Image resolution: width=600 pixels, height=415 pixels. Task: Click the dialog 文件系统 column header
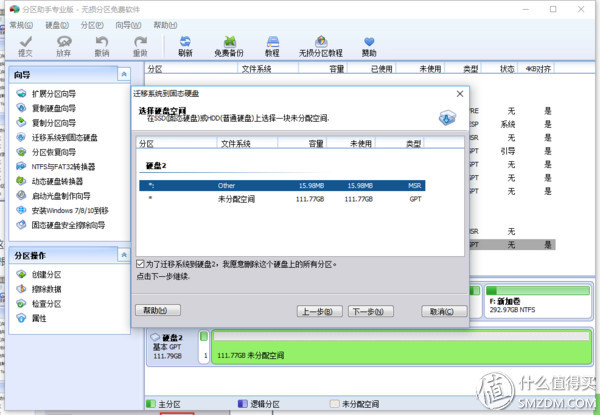pos(247,144)
